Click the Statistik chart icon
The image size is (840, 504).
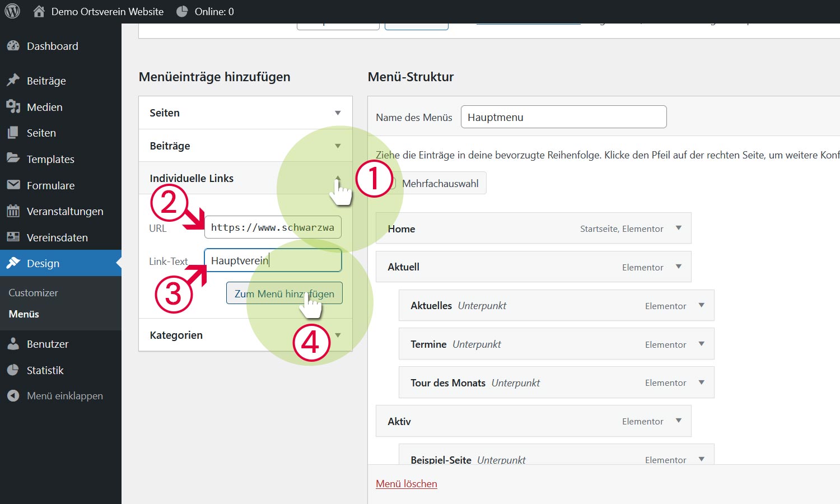13,370
